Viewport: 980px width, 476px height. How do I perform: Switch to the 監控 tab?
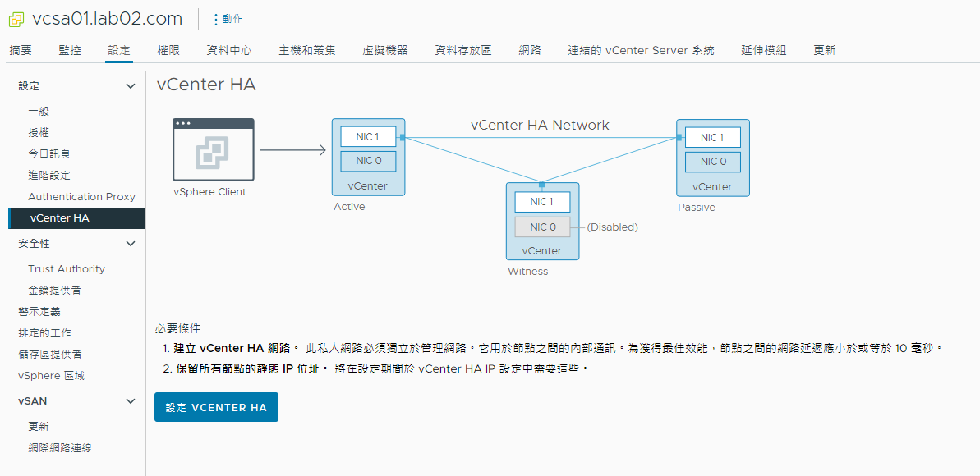point(69,51)
